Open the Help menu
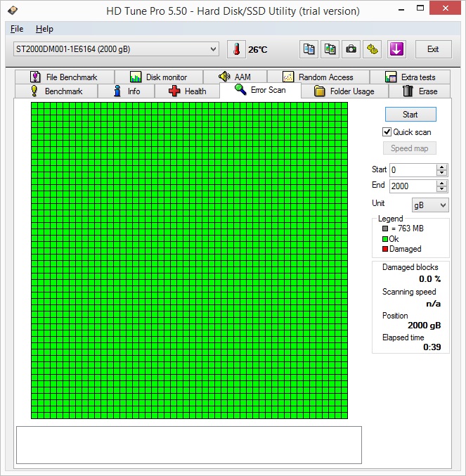 (x=44, y=29)
